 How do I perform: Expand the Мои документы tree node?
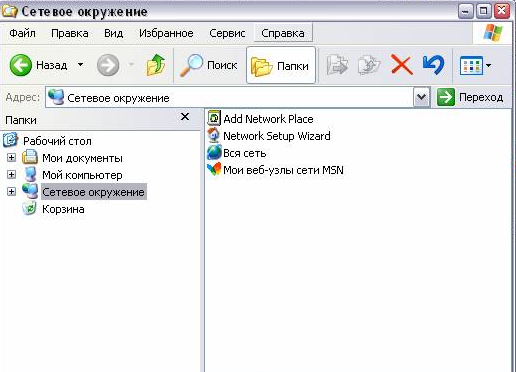pos(11,157)
